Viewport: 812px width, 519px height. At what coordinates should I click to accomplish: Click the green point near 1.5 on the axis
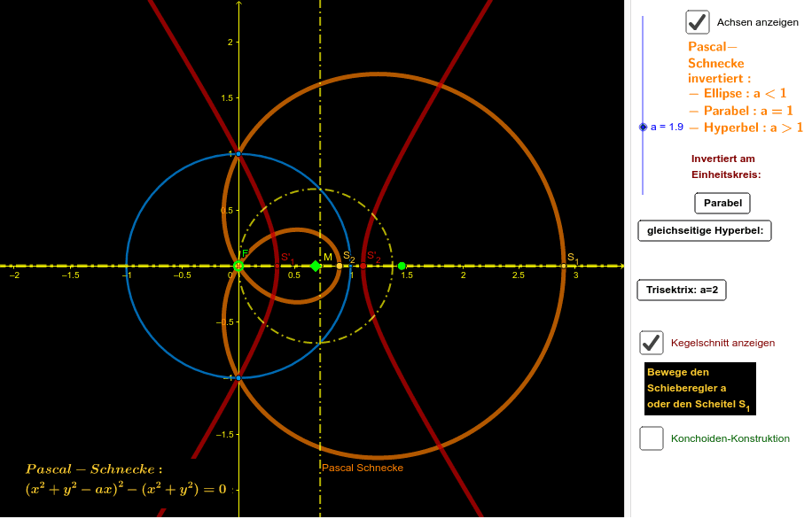[402, 266]
